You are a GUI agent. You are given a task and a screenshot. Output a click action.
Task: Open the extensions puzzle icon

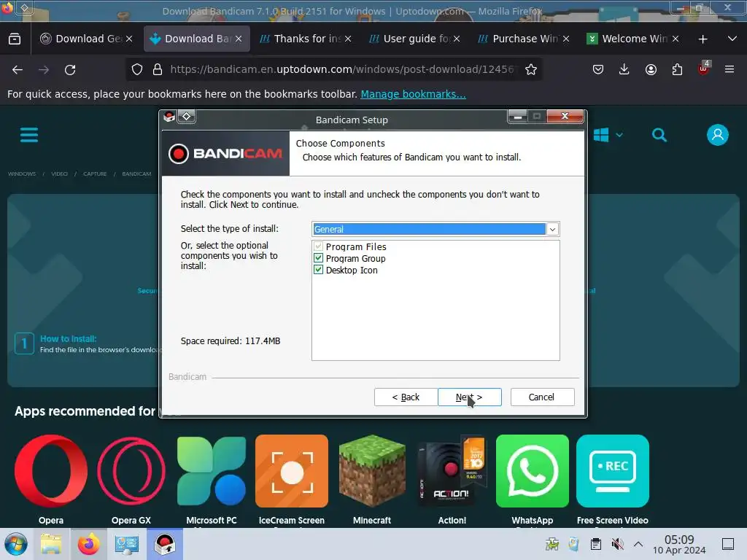677,70
